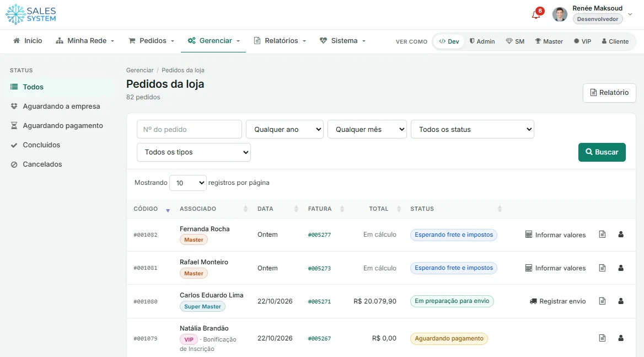Click the Sales System logo
This screenshot has height=357, width=644.
(x=31, y=14)
